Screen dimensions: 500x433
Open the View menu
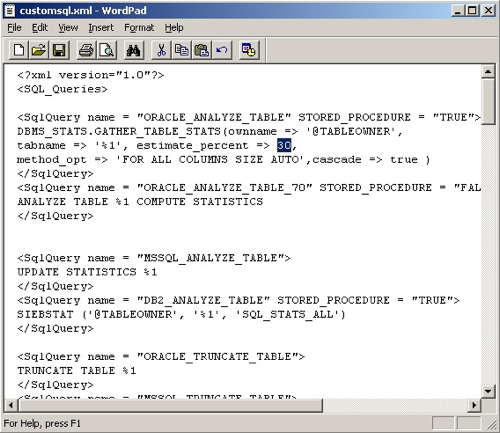coord(68,28)
